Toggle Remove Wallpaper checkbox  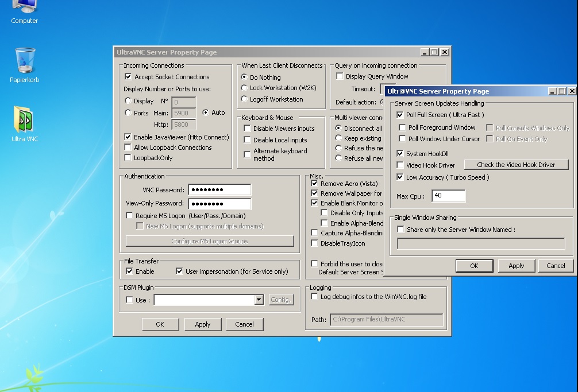click(x=314, y=193)
